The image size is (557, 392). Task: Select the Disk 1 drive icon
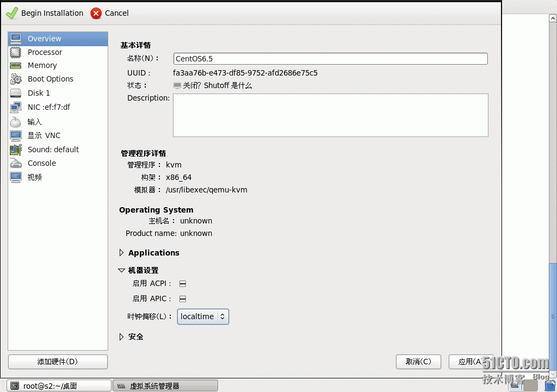tap(16, 93)
